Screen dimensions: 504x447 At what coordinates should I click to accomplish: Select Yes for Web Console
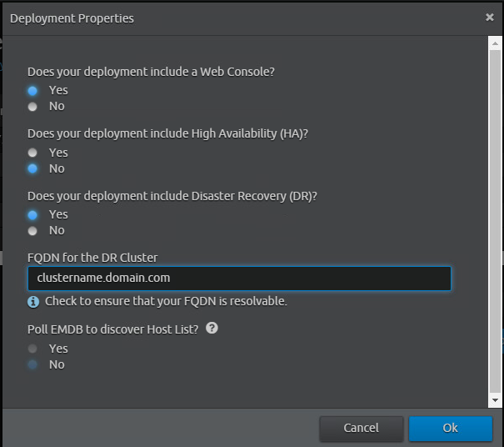(x=32, y=90)
